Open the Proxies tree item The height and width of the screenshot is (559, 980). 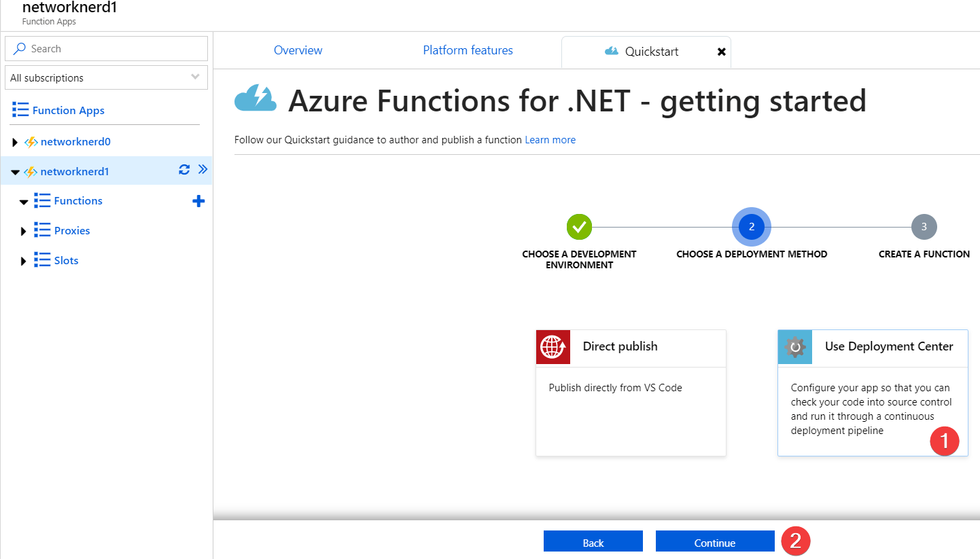pyautogui.click(x=72, y=230)
